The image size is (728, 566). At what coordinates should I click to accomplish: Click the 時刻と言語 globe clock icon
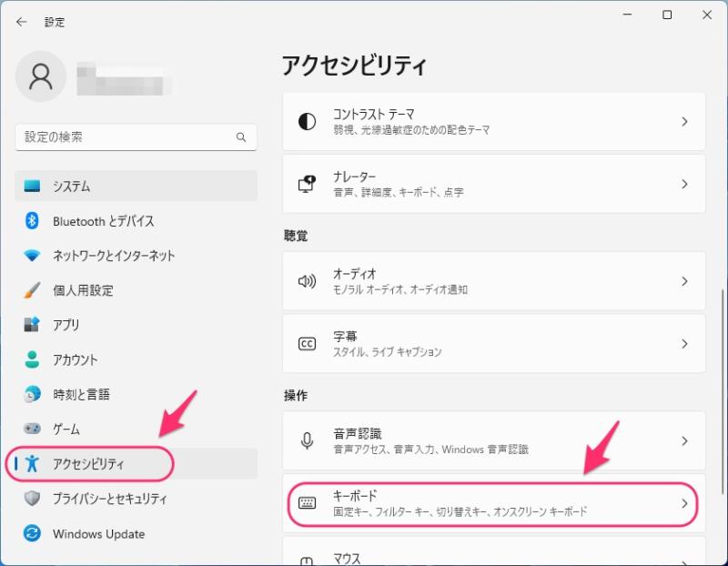(x=32, y=394)
